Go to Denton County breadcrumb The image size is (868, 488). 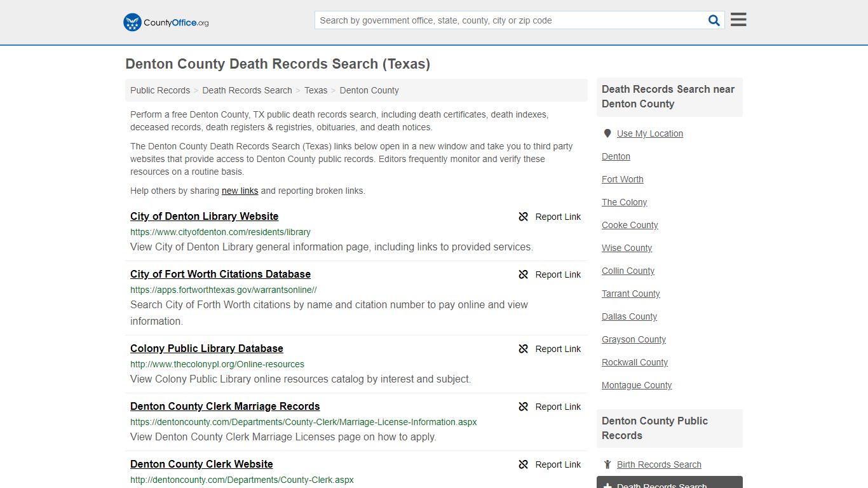[x=369, y=90]
